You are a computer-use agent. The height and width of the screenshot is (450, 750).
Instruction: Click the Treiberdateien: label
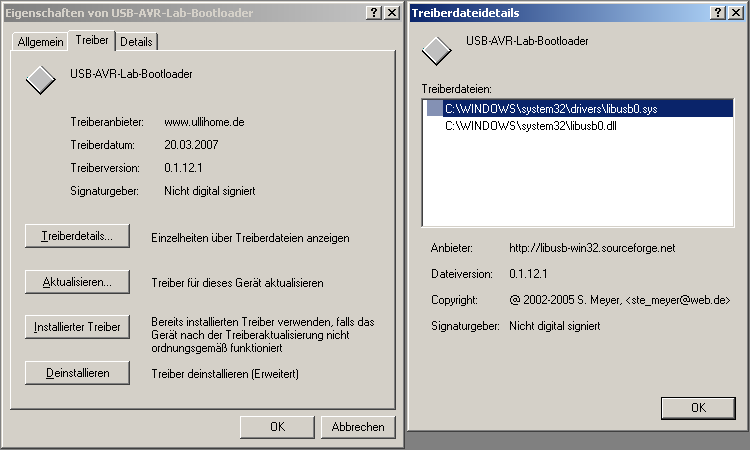[456, 89]
